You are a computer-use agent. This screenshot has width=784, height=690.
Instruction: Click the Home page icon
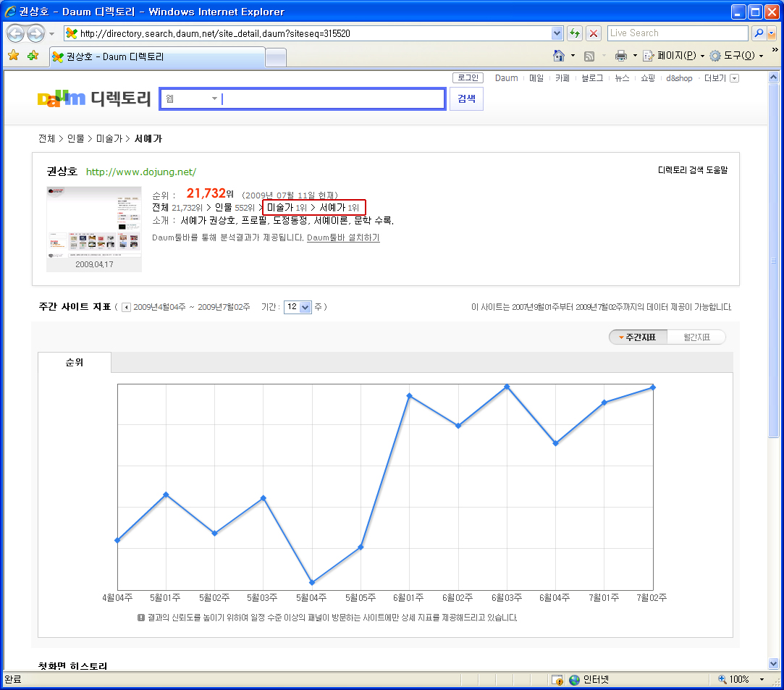coord(559,56)
